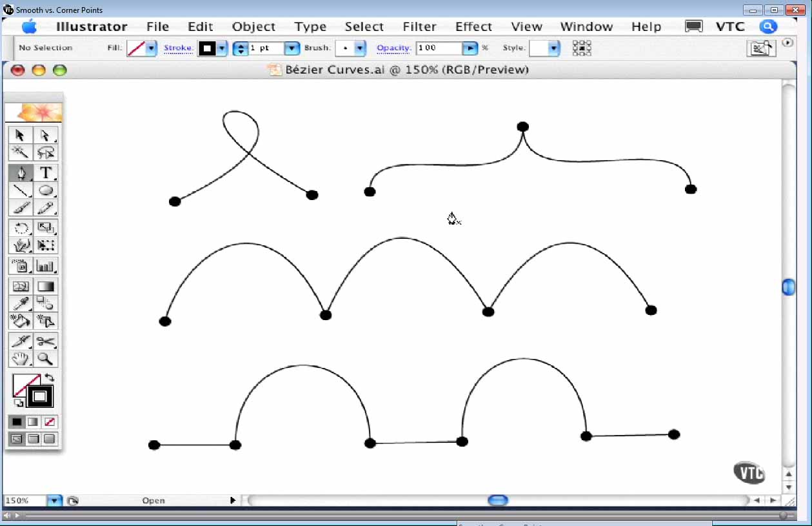
Task: Choose the Scale tool
Action: 45,228
